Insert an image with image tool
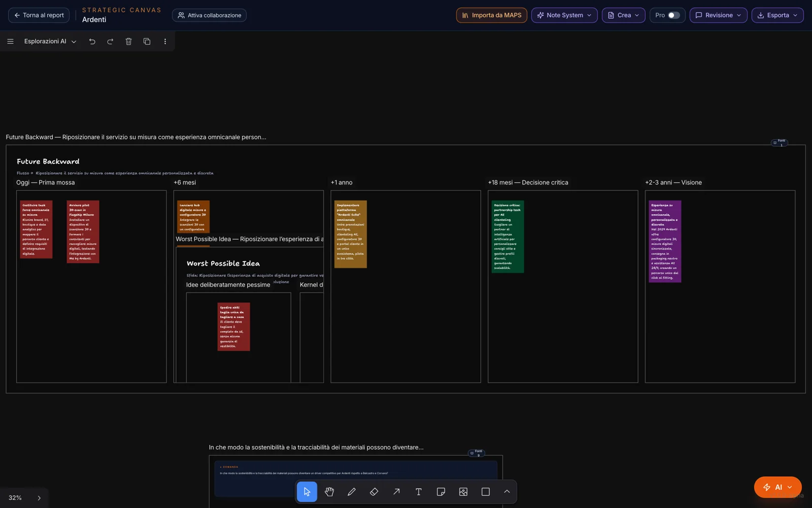Screen dimensions: 812x508 [x=463, y=492]
